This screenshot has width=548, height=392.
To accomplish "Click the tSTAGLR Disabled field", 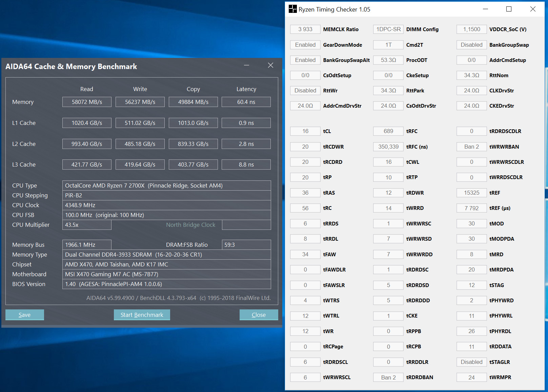I will point(472,362).
